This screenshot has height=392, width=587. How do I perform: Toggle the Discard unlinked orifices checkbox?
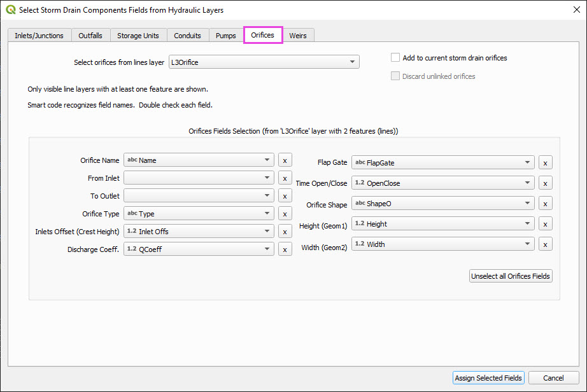point(395,76)
